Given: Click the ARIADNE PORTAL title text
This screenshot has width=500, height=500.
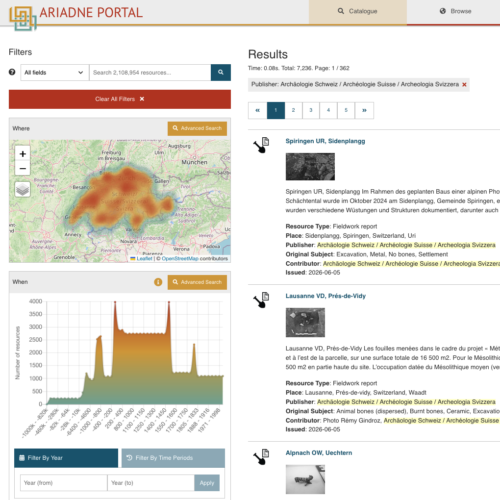Looking at the screenshot, I should 91,13.
